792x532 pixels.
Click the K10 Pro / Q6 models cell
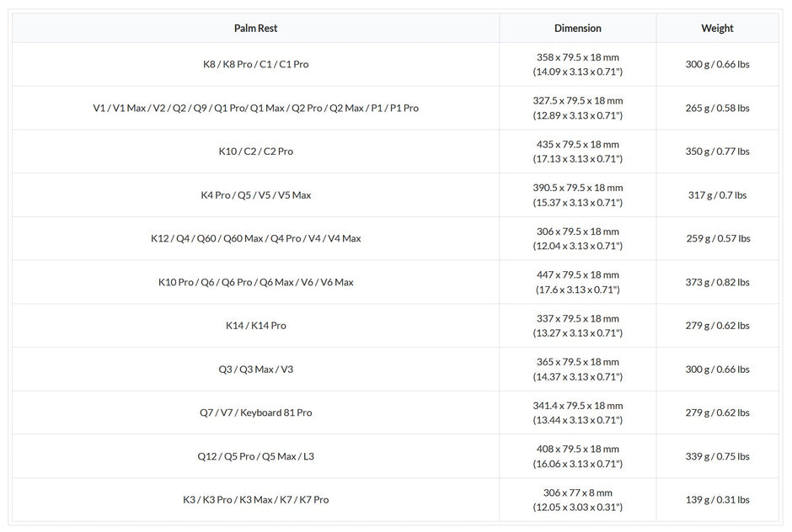[x=255, y=282]
